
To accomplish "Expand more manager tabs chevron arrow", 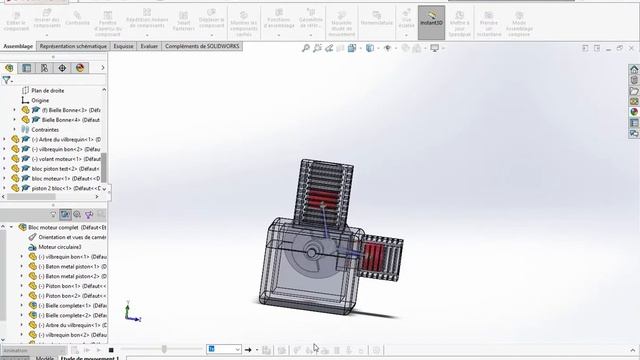I will click(x=102, y=68).
